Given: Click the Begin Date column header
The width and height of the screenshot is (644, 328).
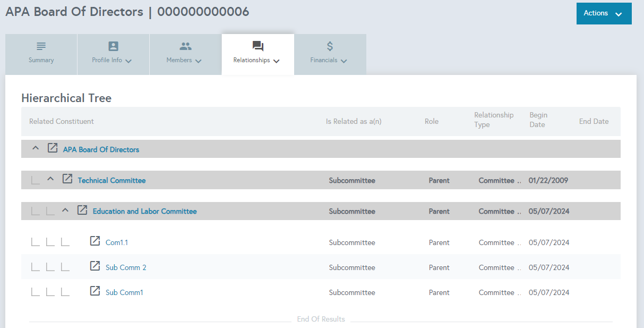Looking at the screenshot, I should point(538,120).
